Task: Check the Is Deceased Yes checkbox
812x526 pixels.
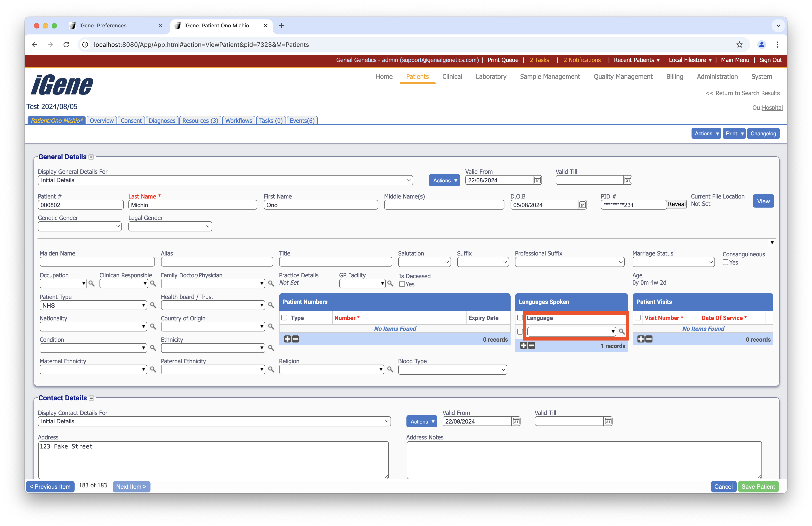Action: click(x=402, y=284)
